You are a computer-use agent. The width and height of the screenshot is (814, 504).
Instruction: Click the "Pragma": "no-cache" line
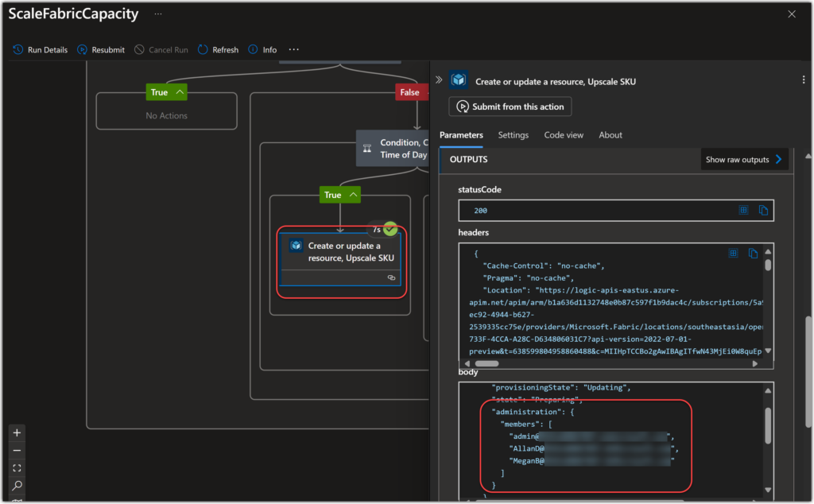(528, 277)
